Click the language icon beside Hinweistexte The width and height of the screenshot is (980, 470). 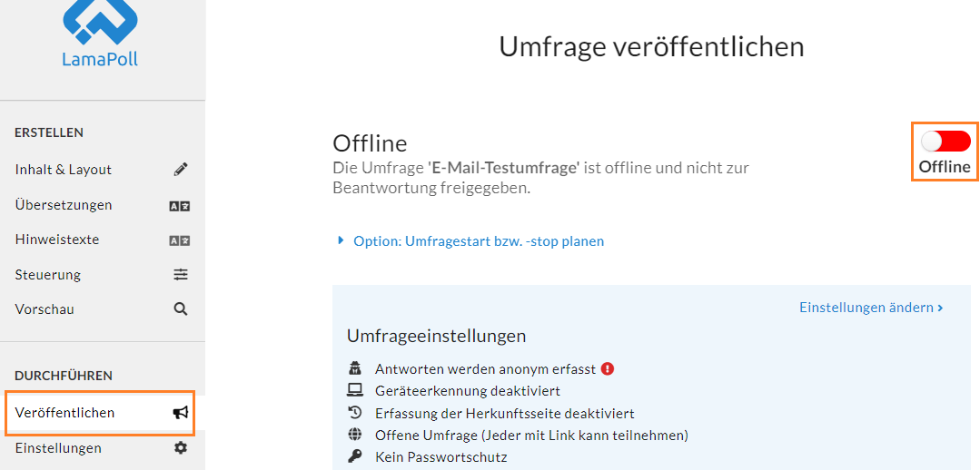[x=179, y=240]
